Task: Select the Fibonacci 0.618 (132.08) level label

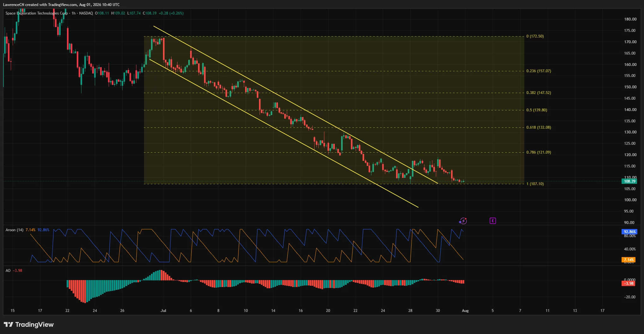Action: pyautogui.click(x=539, y=127)
